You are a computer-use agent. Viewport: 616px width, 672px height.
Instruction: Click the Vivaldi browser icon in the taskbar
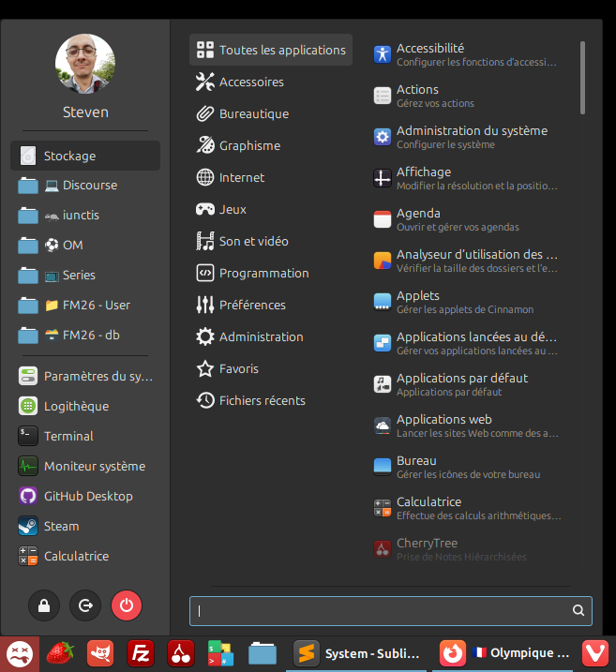point(594,652)
